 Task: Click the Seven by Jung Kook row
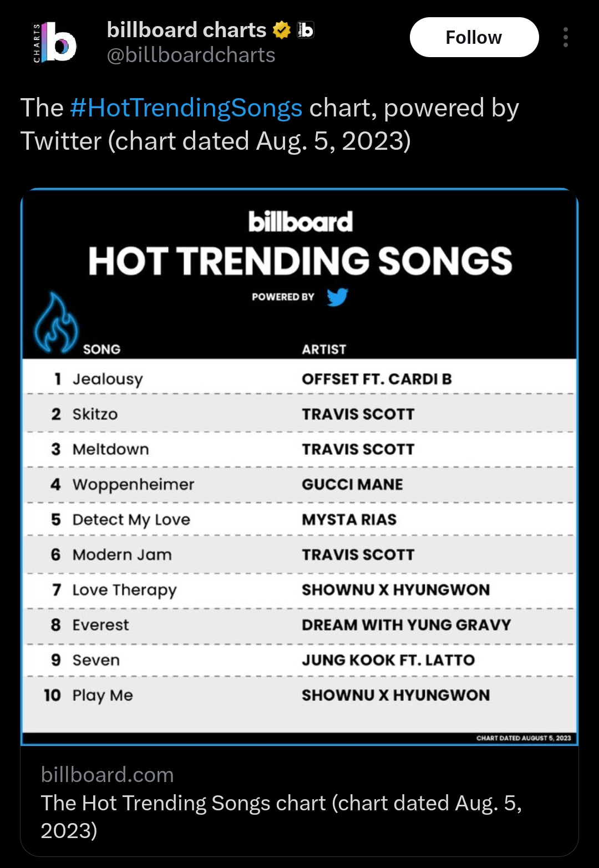[x=299, y=660]
